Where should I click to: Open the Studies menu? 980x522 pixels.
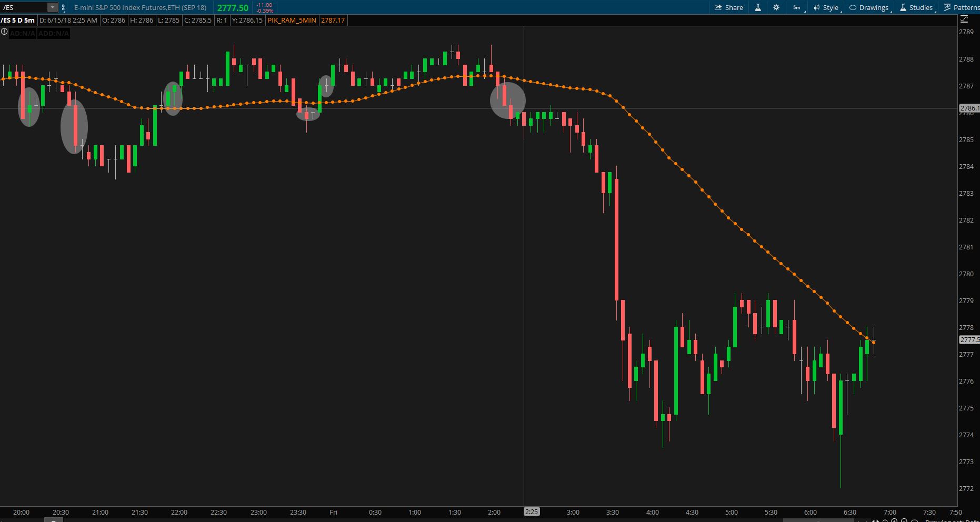tap(917, 7)
